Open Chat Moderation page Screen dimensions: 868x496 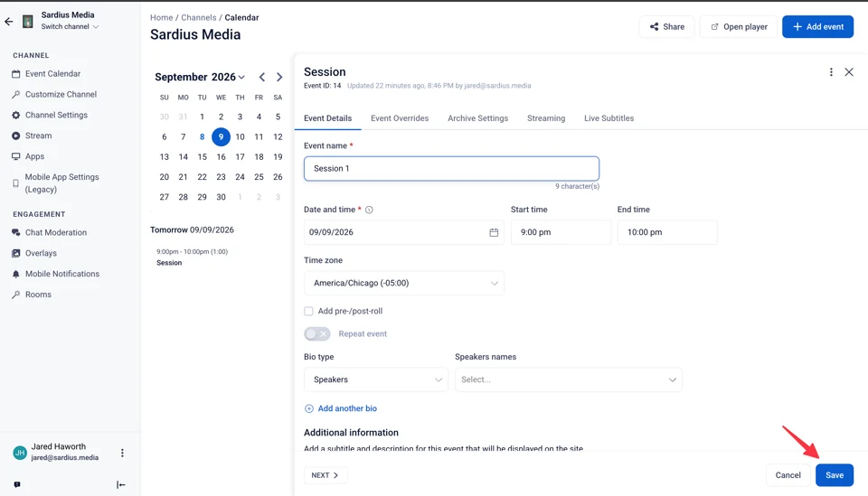pos(56,232)
